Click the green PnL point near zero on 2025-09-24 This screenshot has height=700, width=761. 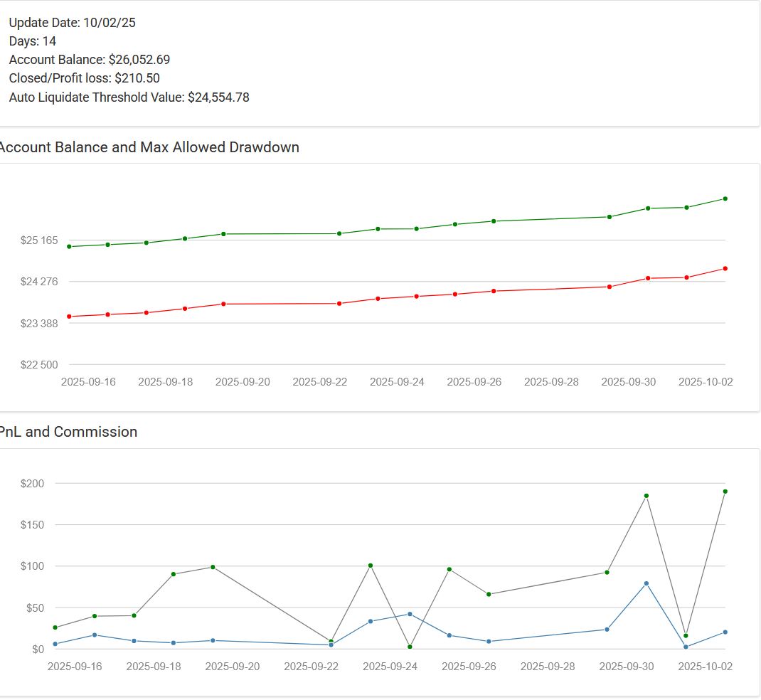click(410, 647)
